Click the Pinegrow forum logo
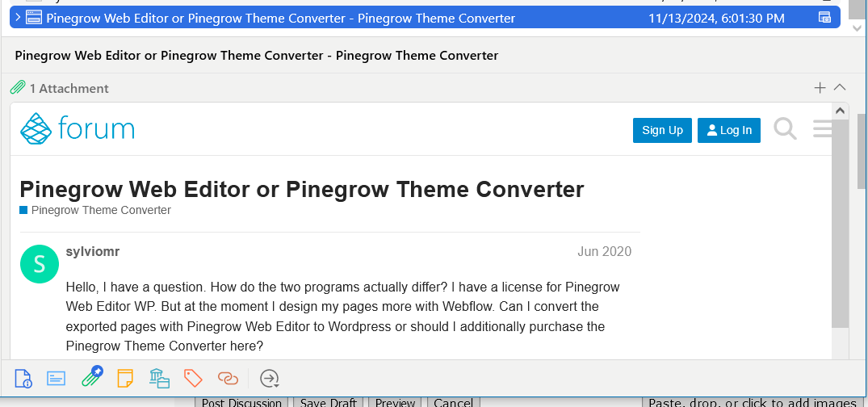This screenshot has width=868, height=407. coord(78,128)
